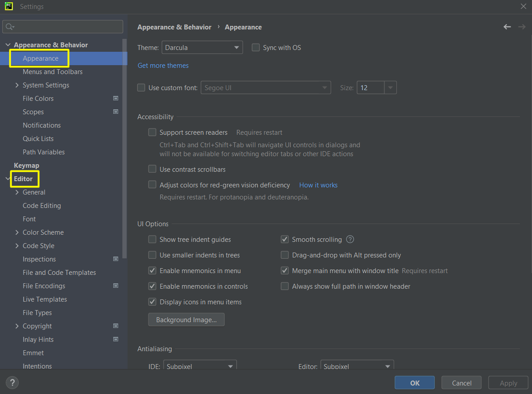Viewport: 532px width, 394px height.
Task: Click Cancel button
Action: click(x=462, y=383)
